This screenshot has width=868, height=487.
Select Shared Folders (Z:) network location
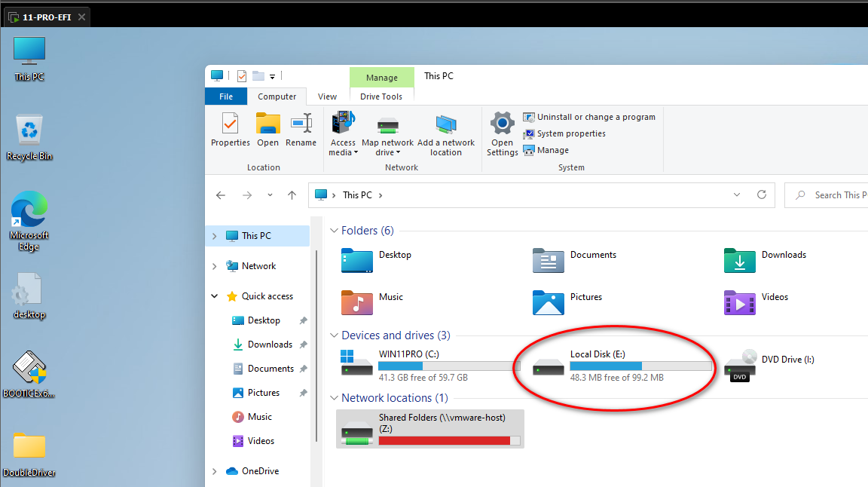coord(430,429)
